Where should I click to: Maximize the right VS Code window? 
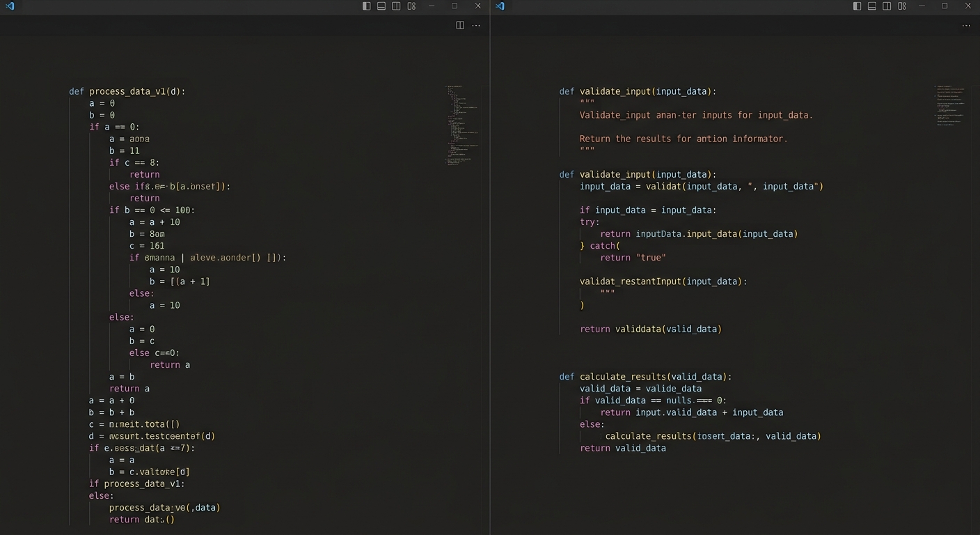click(x=945, y=6)
